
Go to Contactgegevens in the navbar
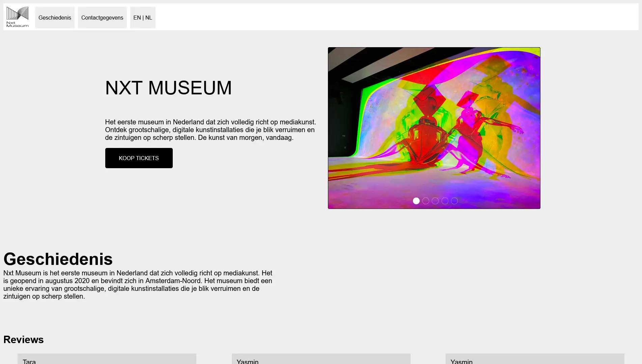point(102,18)
